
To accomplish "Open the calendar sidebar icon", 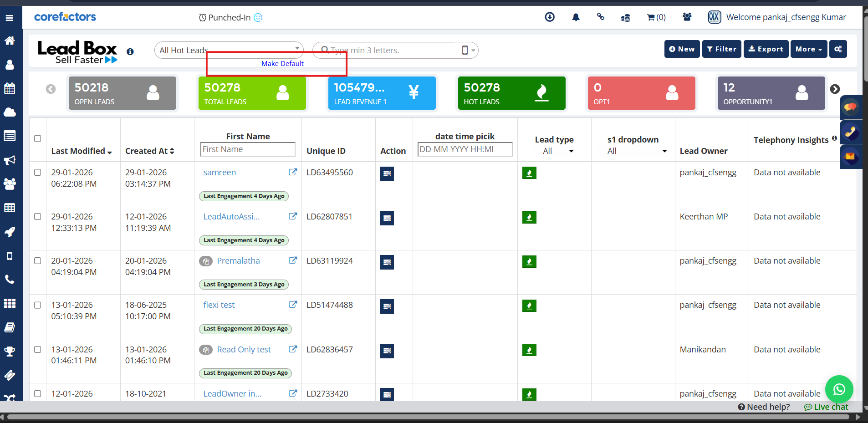I will 10,88.
